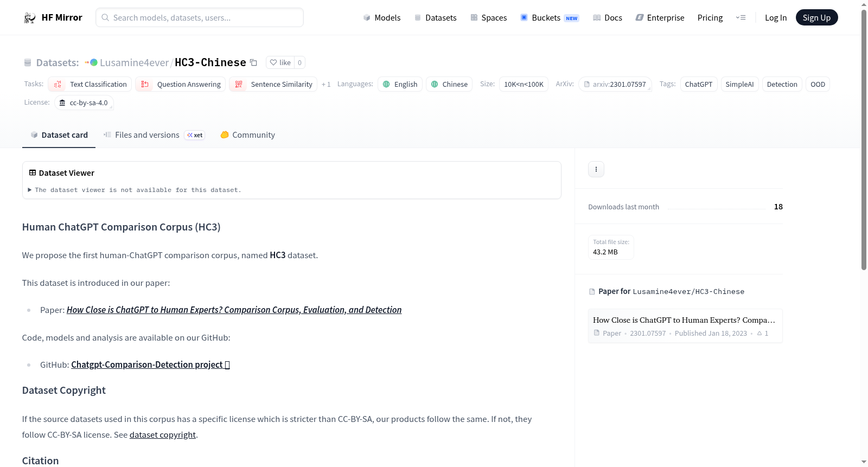868x467 pixels.
Task: Click the heart like button
Action: click(280, 62)
